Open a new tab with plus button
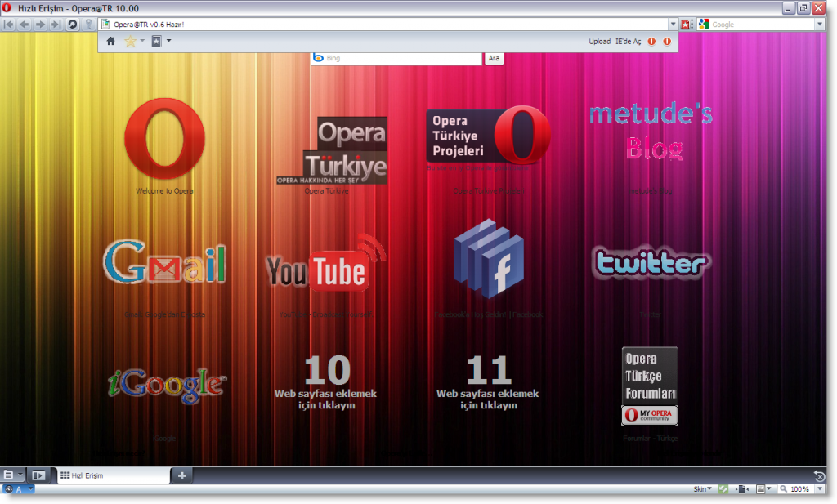The height and width of the screenshot is (504, 837). click(x=182, y=475)
